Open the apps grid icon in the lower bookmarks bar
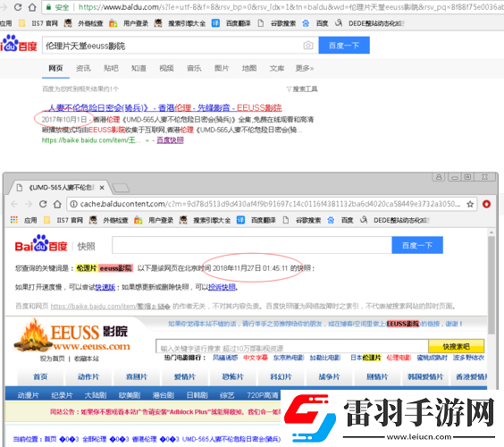 tap(13, 220)
